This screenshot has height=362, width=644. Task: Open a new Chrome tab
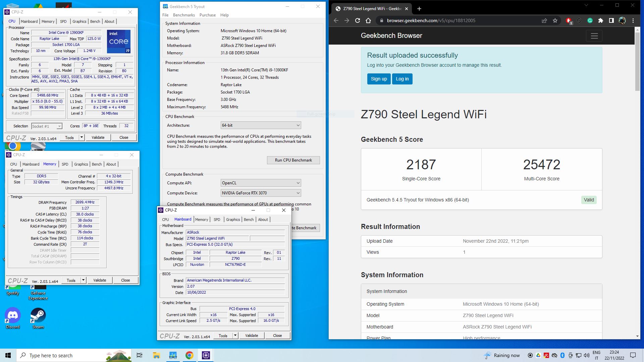pos(419,9)
